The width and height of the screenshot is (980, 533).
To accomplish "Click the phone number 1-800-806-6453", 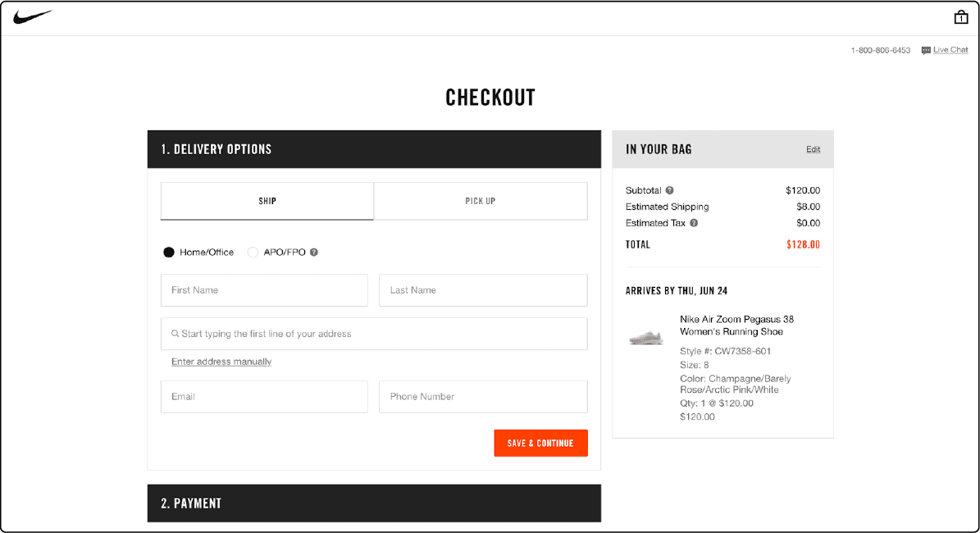I will pyautogui.click(x=881, y=51).
